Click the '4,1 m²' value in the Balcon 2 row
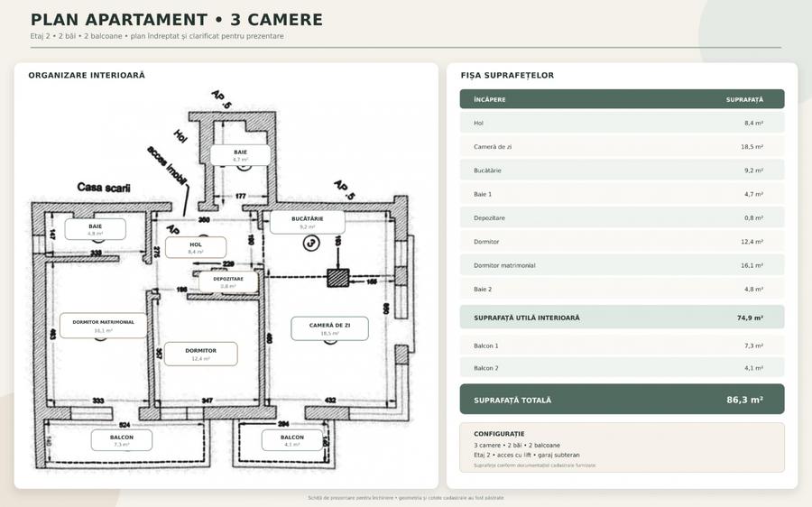Viewport: 812px width, 507px height. coord(754,368)
